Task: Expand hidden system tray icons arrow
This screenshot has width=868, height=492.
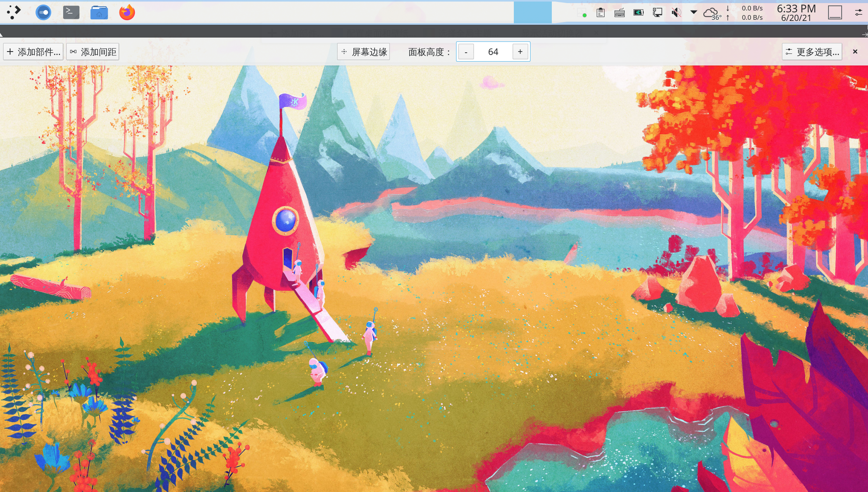Action: (x=694, y=13)
